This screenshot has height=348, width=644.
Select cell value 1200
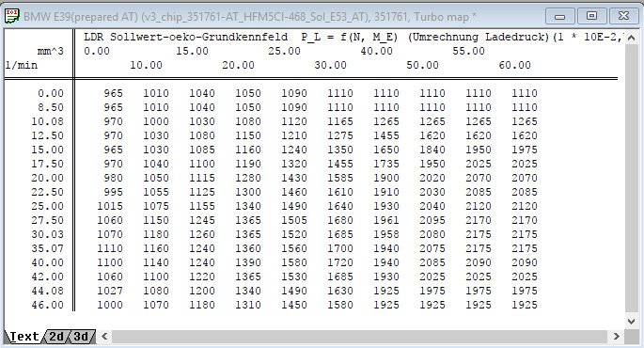click(x=202, y=291)
